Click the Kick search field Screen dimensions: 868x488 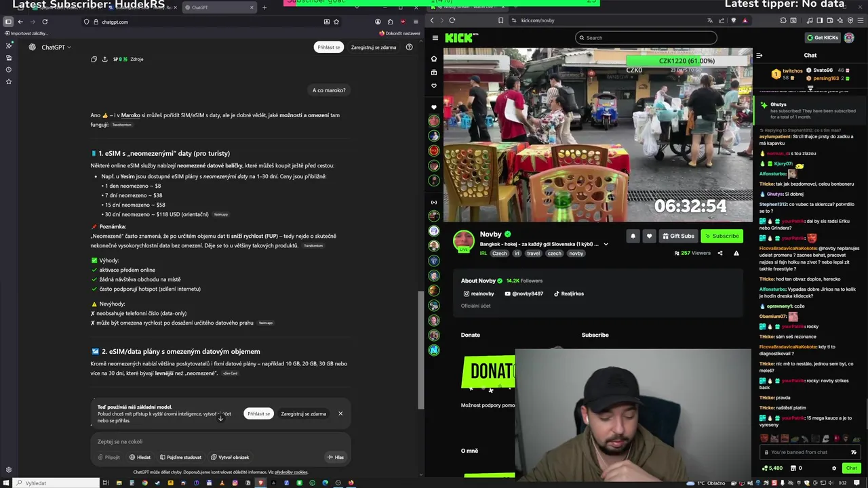(x=646, y=37)
